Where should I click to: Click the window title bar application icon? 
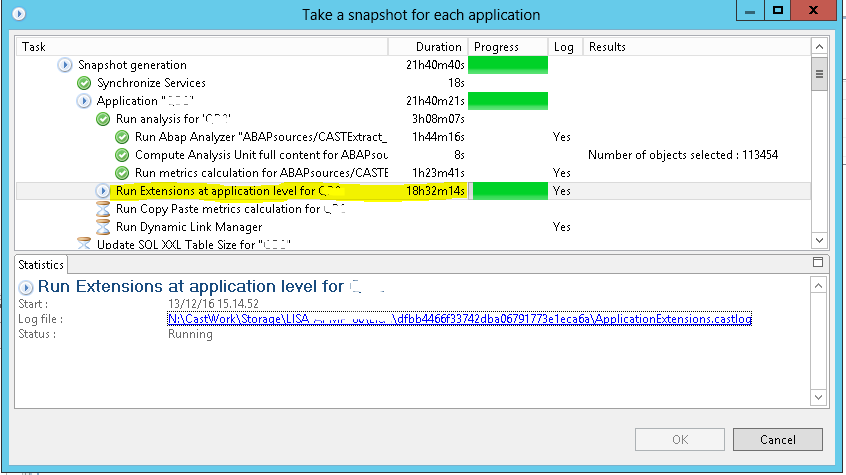(x=19, y=13)
